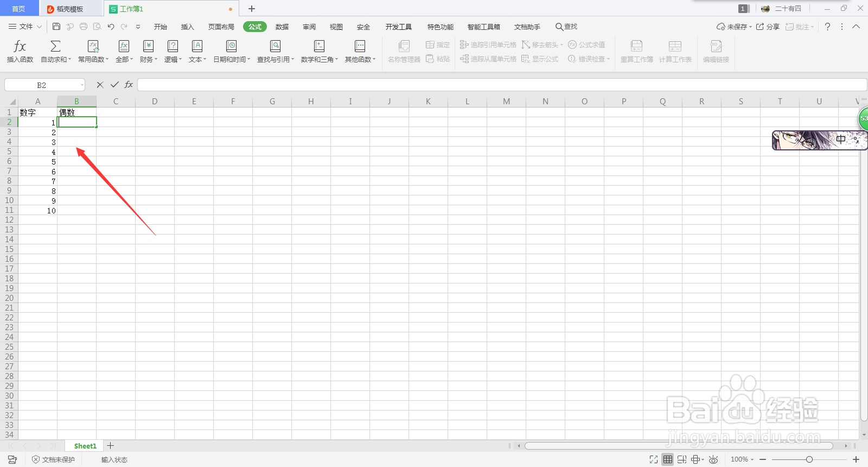Click the Calculate Sheet (计算工作表) icon

click(x=675, y=46)
